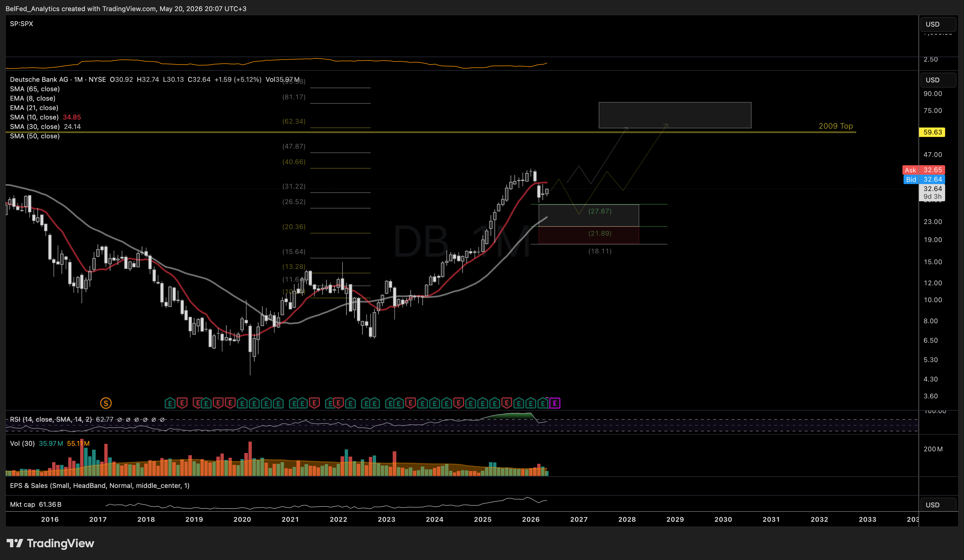Viewport: 964px width, 560px height.
Task: Open the USD currency selector in SPX pane
Action: pos(938,24)
